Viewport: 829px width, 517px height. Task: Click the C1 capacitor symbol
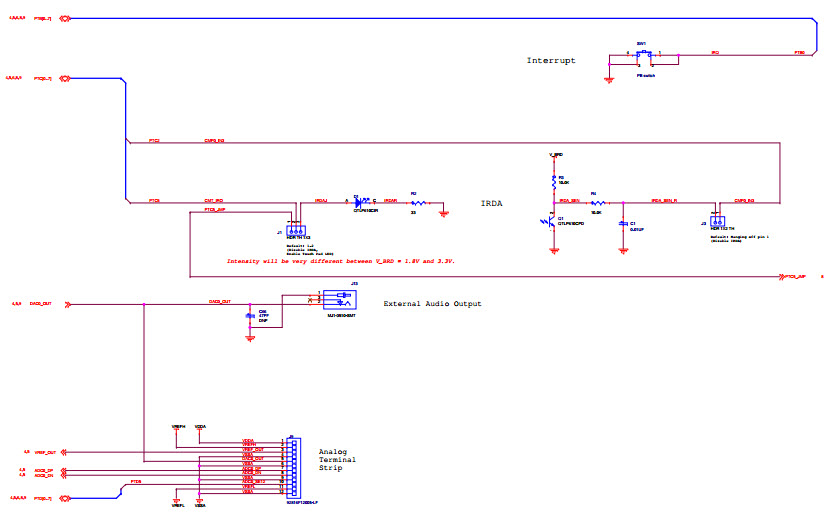click(622, 225)
